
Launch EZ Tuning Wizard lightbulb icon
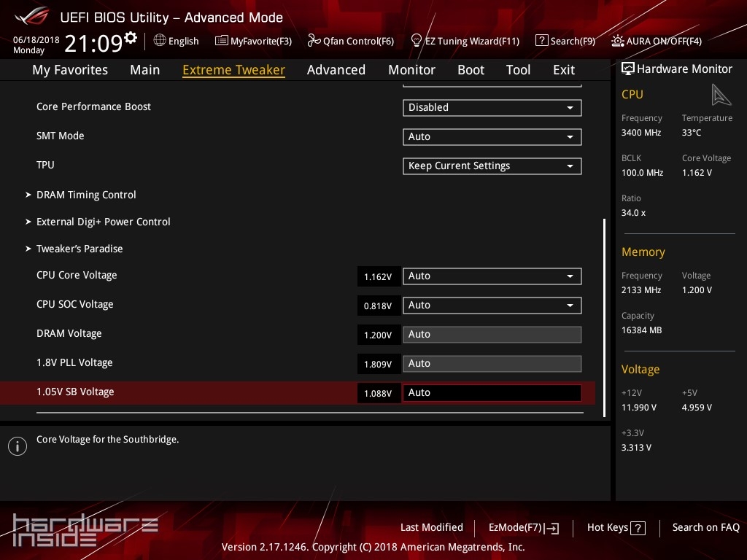417,41
